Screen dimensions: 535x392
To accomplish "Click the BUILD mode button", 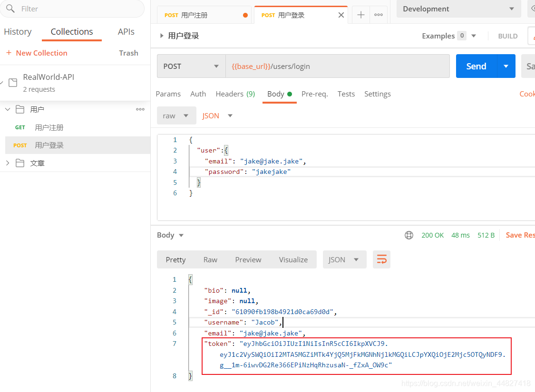I will coord(508,36).
